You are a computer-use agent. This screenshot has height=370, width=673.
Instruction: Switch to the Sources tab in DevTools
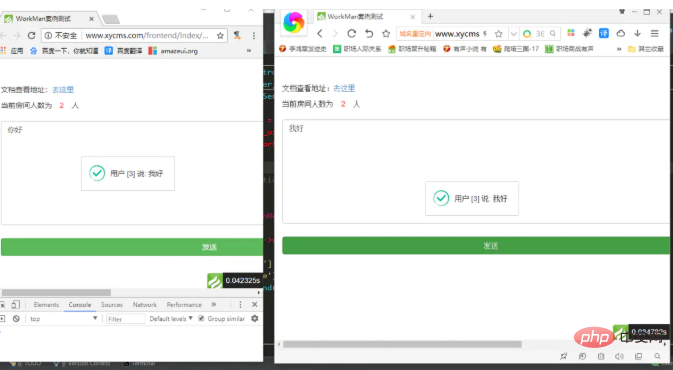point(112,304)
